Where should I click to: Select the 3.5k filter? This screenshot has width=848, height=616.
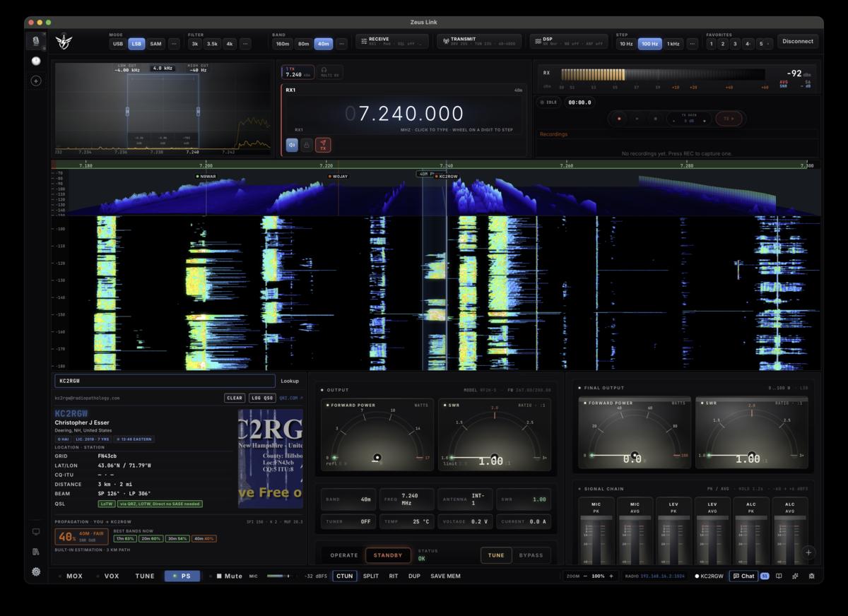(212, 44)
